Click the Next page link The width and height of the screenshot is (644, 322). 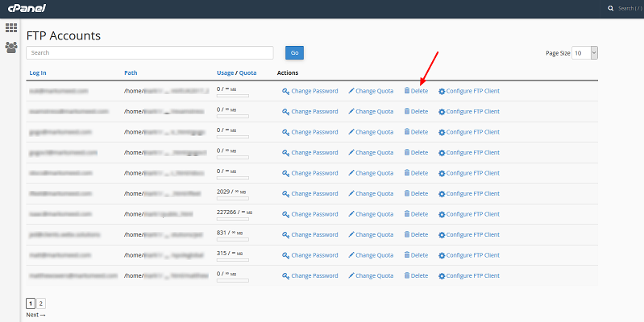pyautogui.click(x=35, y=315)
